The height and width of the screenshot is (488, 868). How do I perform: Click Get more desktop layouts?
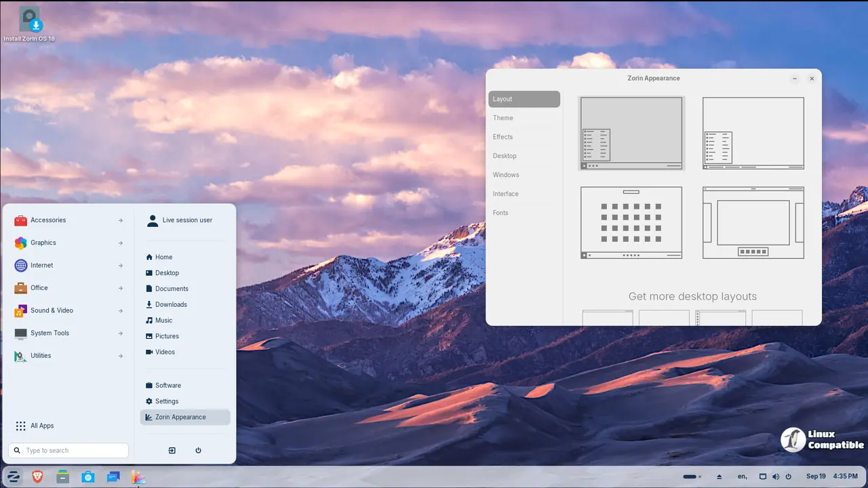[693, 296]
